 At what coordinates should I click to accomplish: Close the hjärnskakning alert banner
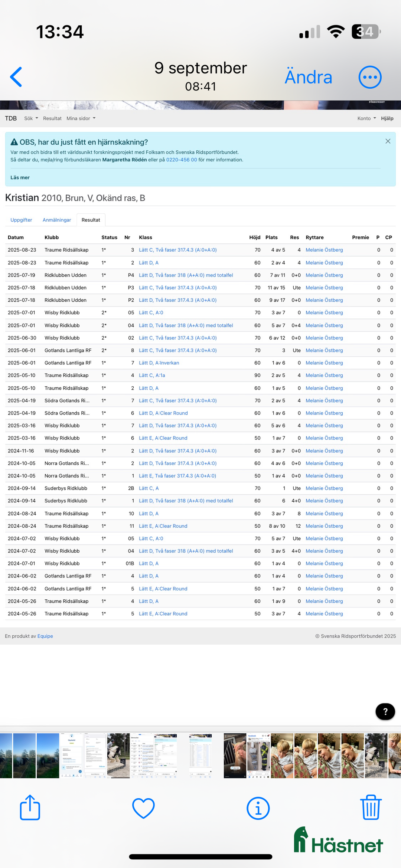388,141
